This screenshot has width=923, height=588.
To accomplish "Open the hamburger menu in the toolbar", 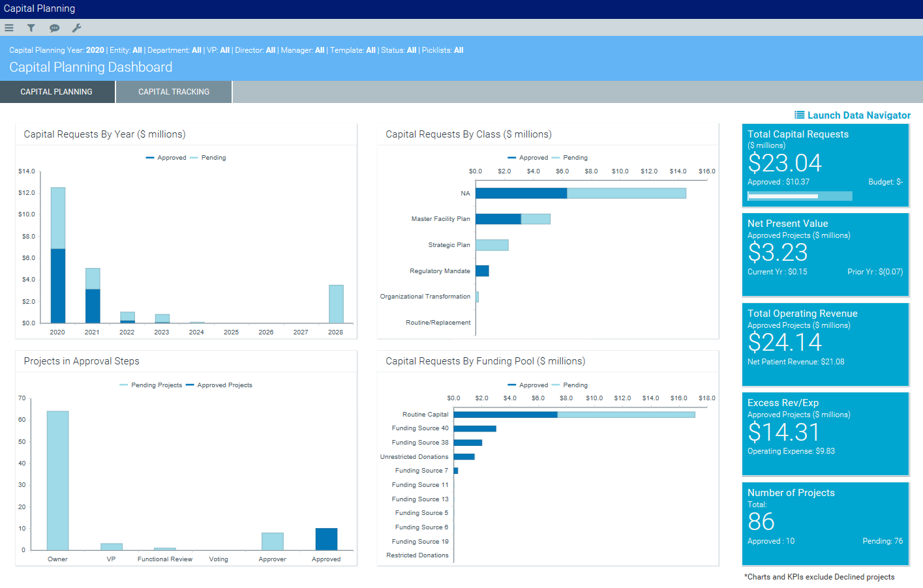I will coord(9,28).
